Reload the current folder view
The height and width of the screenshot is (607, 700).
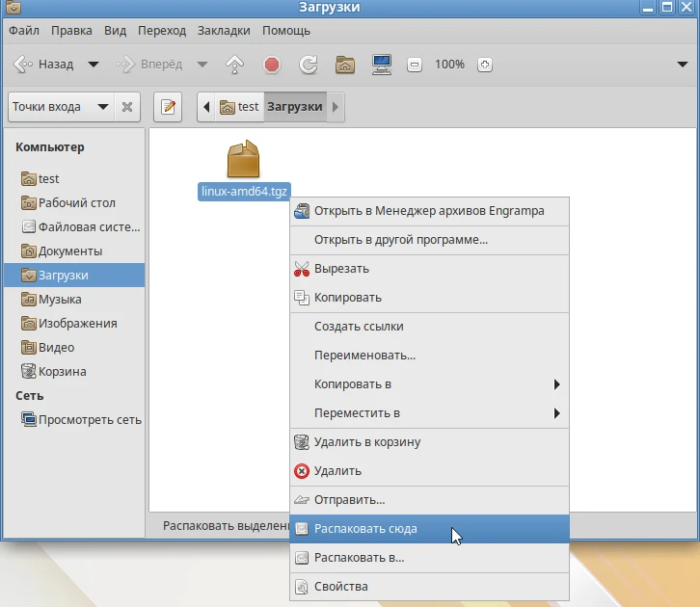(x=308, y=65)
